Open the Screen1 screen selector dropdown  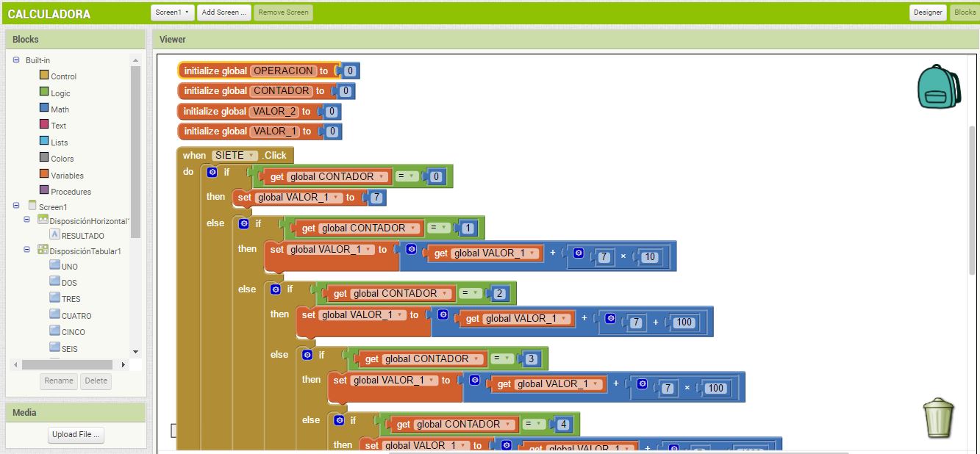point(173,12)
